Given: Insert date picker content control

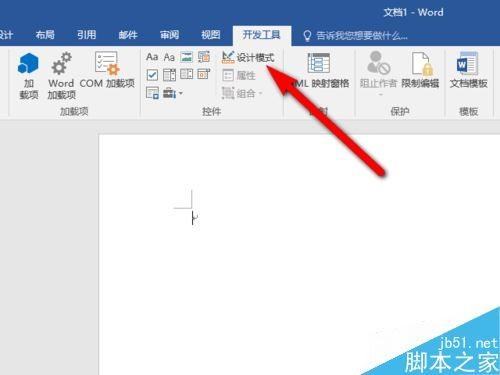Looking at the screenshot, I should point(204,75).
